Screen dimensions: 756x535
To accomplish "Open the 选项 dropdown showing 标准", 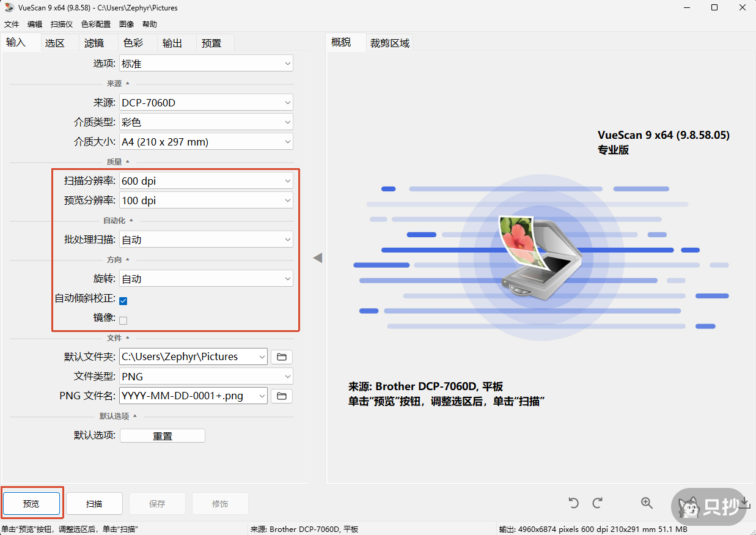I will 206,64.
